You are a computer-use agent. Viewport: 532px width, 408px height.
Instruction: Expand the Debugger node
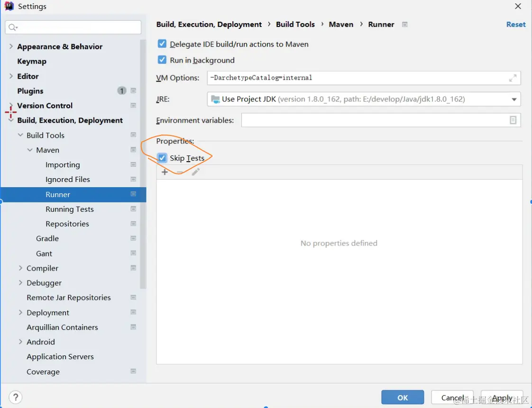tap(20, 282)
